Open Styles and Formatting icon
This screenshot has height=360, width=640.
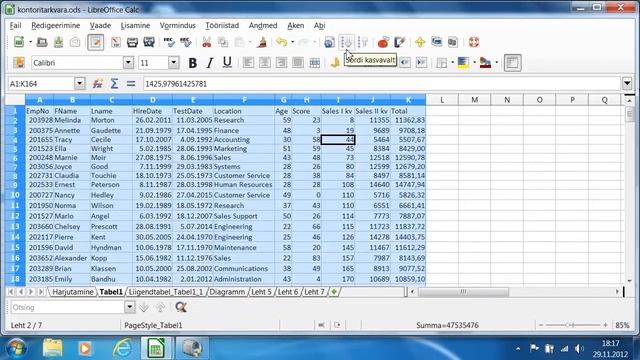click(x=19, y=62)
